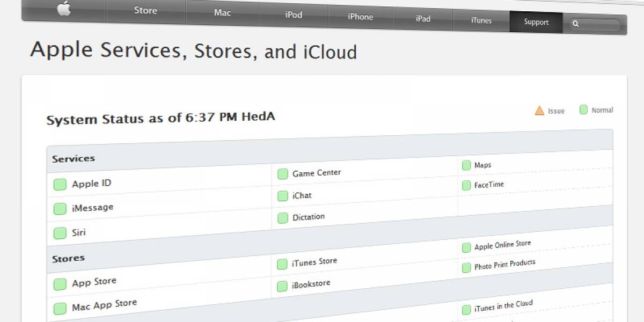Screen dimensions: 644x322
Task: Click the green status icon beside Mac App Store
Action: (60, 309)
